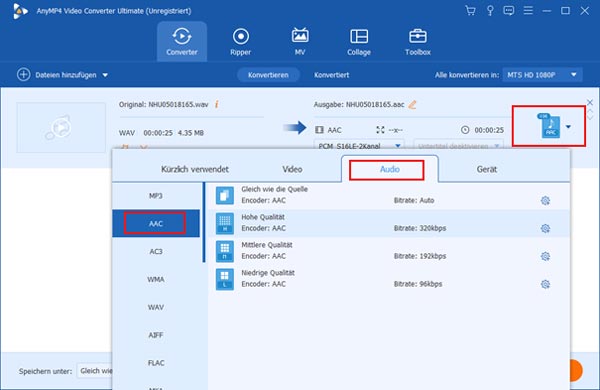The height and width of the screenshot is (390, 600).
Task: Rename output with pencil edit icon
Action: point(412,104)
